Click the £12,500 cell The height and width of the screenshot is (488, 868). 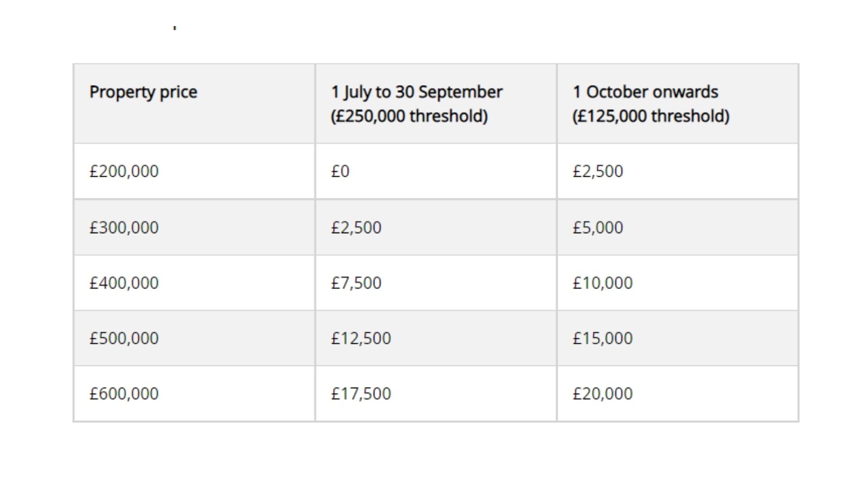tap(436, 338)
